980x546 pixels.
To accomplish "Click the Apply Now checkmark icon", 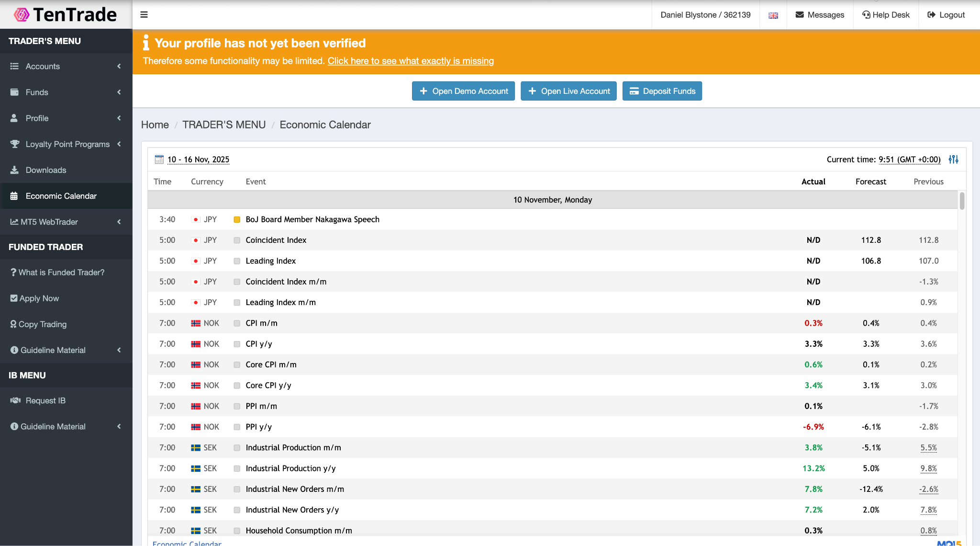I will (x=14, y=298).
